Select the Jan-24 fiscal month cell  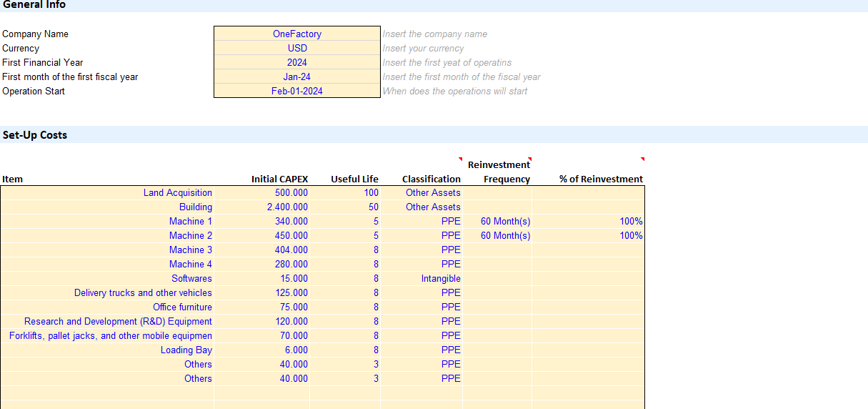(x=297, y=77)
